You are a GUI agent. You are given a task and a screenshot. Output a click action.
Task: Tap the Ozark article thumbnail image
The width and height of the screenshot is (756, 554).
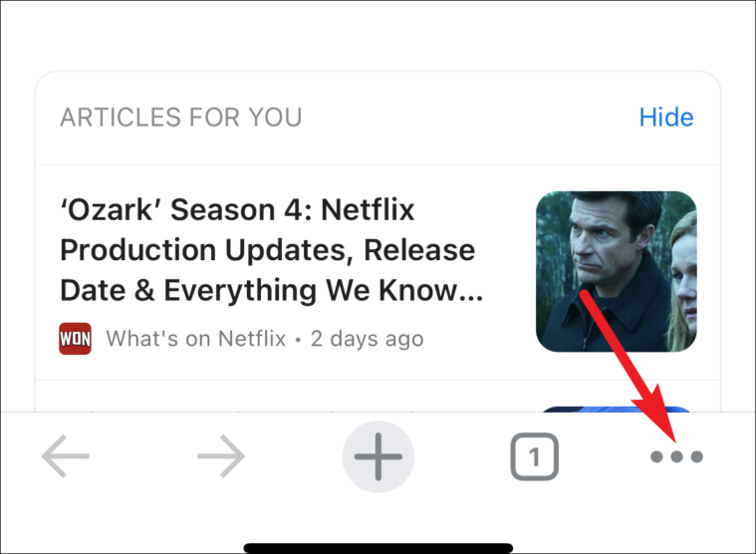click(617, 271)
